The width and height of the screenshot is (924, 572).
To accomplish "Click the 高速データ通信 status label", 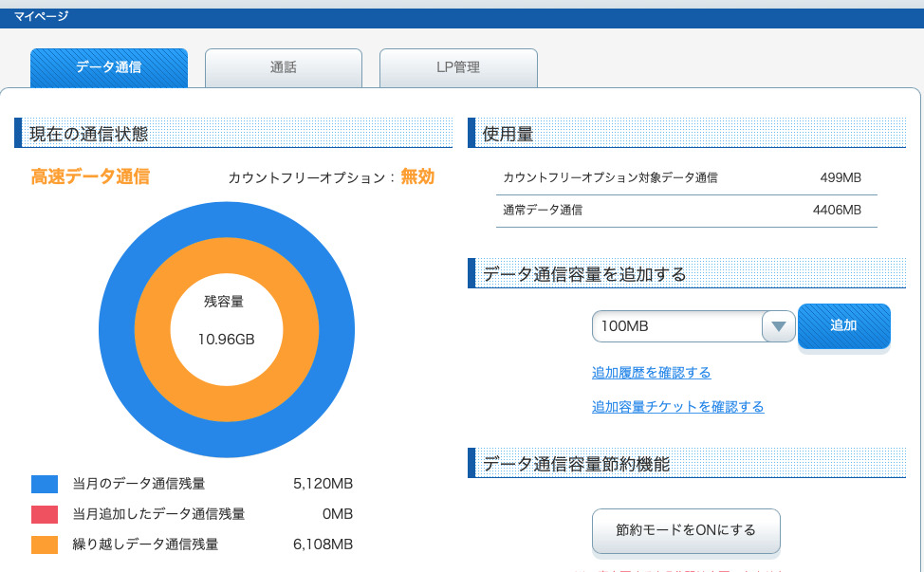I will 90,176.
